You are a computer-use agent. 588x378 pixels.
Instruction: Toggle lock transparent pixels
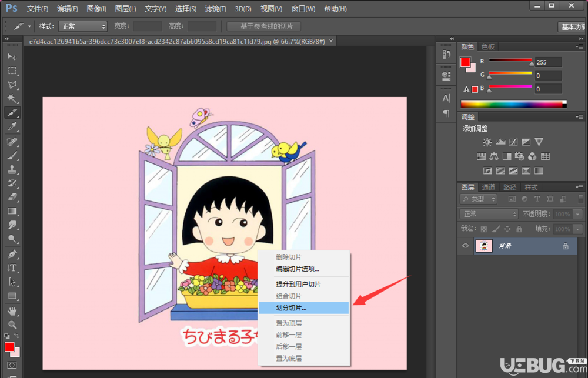pos(484,229)
